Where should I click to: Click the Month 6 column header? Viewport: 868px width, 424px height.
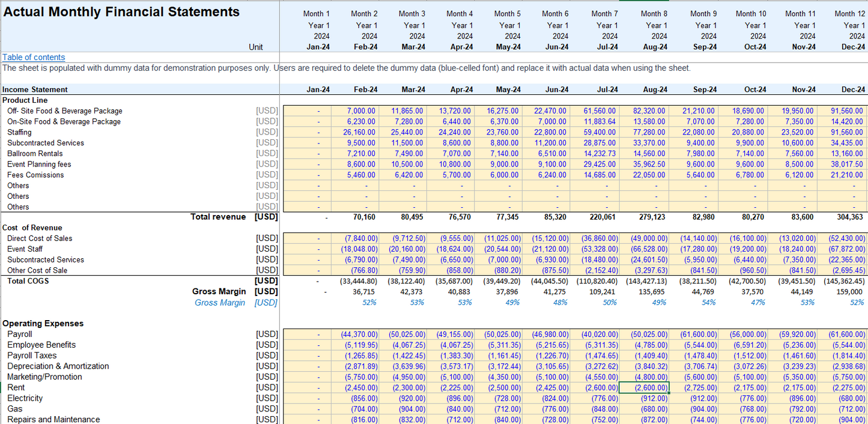(555, 14)
